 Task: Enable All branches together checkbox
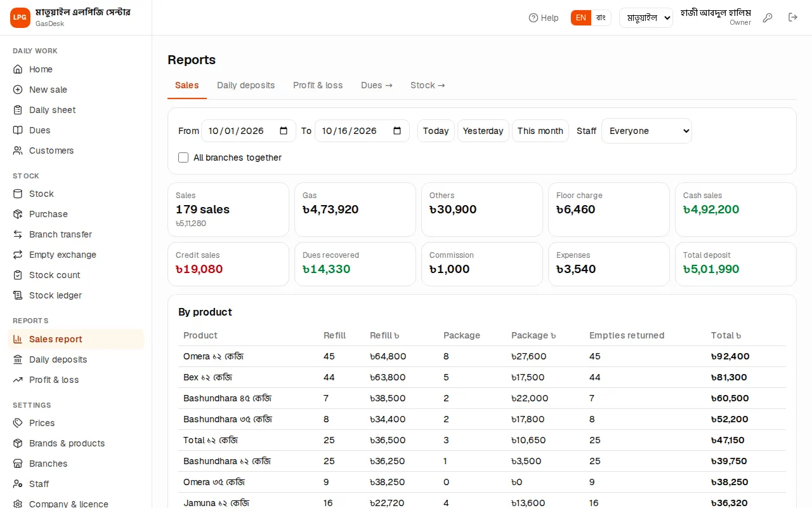click(183, 157)
